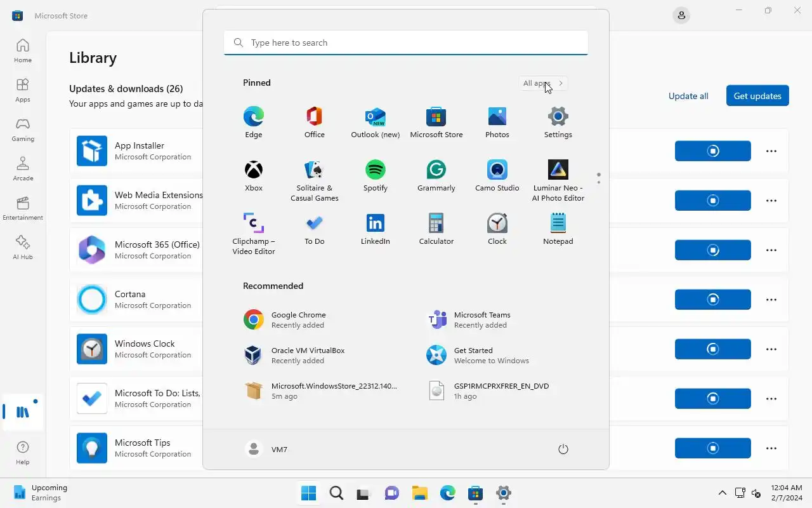
Task: Click Update all in Store Library
Action: coord(688,96)
